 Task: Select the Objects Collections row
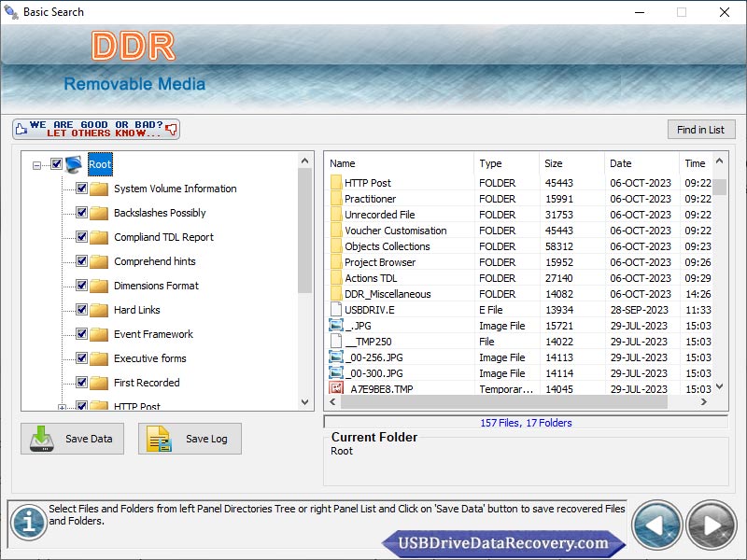(x=520, y=246)
